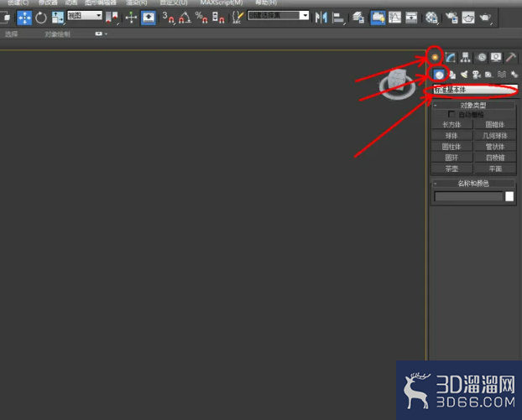Select the Scale tool
Viewport: 522px width, 420px height.
click(x=57, y=18)
